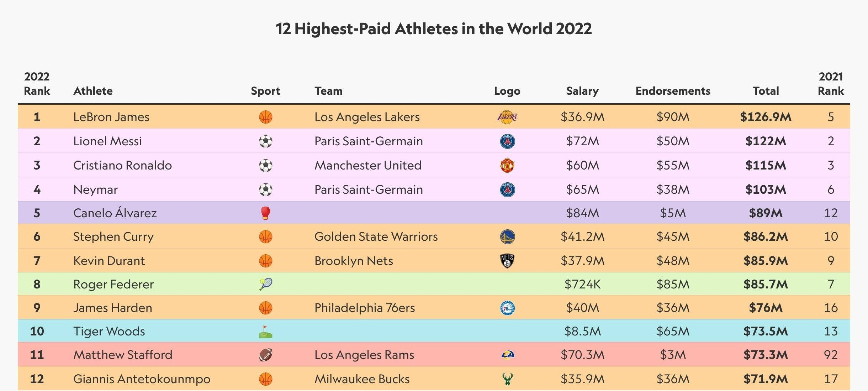This screenshot has width=868, height=391.
Task: Click the Salary column header
Action: click(x=582, y=91)
